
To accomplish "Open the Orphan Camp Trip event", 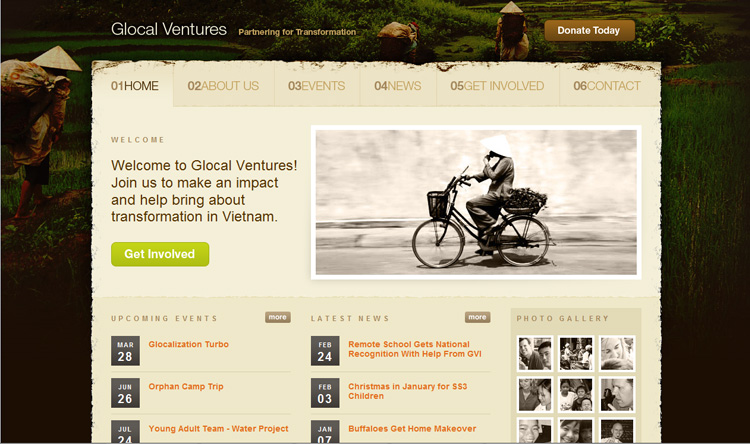I will 186,387.
